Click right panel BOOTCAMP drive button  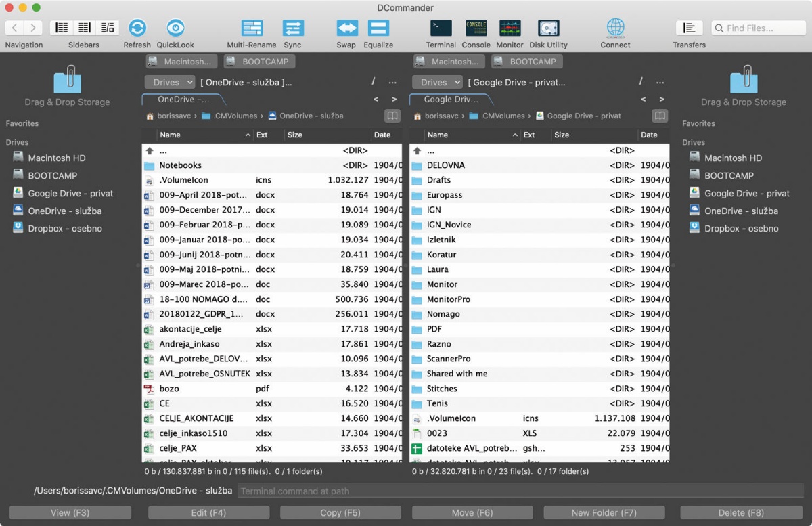point(526,61)
